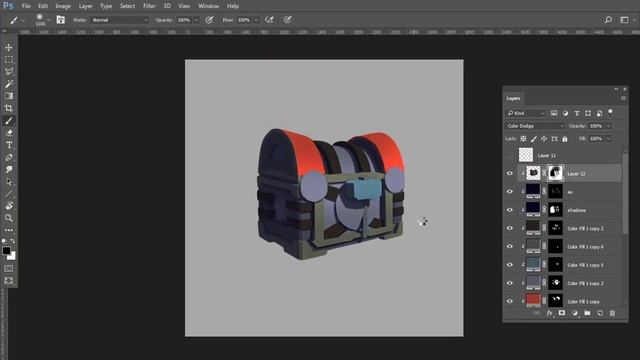Toggle layer filtering on/off switch
Screen dimensions: 640x360
coord(610,112)
